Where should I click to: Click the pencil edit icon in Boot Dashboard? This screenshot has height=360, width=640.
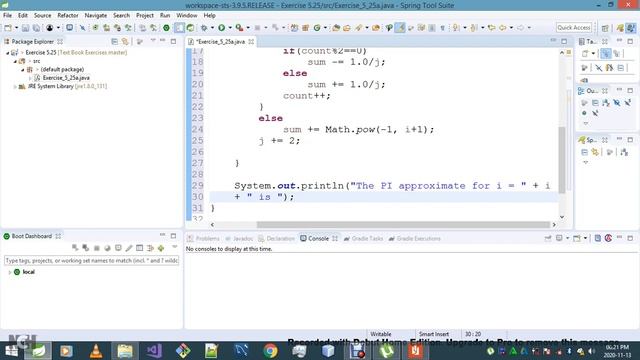point(129,248)
